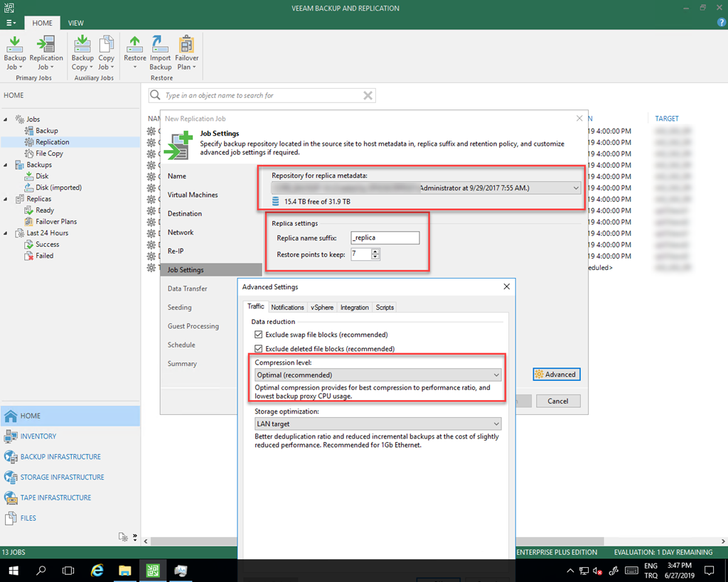728x582 pixels.
Task: Sort by the TARGET column header
Action: [667, 119]
